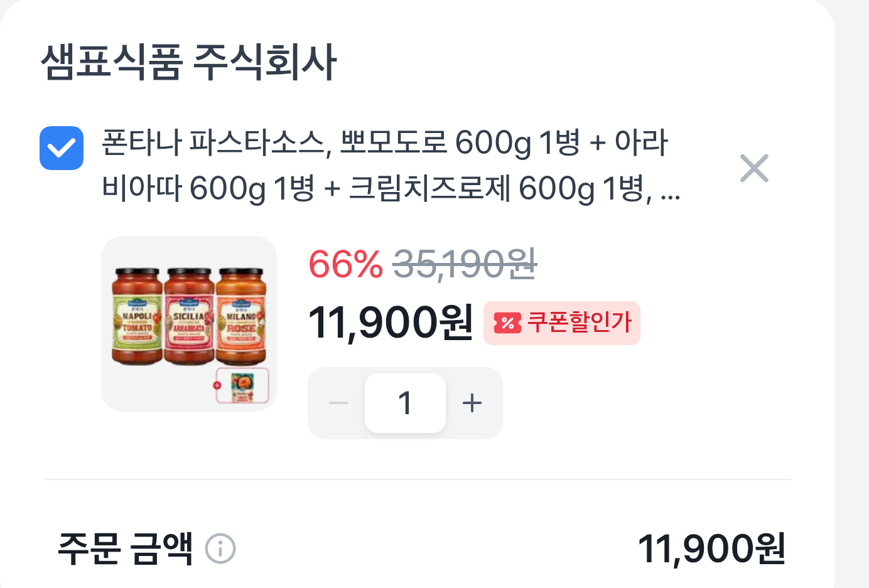Click the Sicilia Arrabbiata jar in the image
This screenshot has height=588, width=869.
click(189, 316)
